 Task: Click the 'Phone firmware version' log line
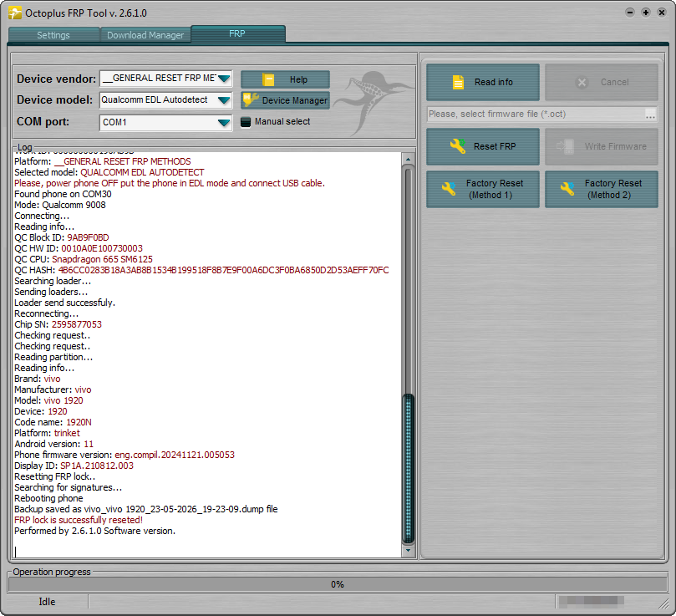click(x=125, y=455)
